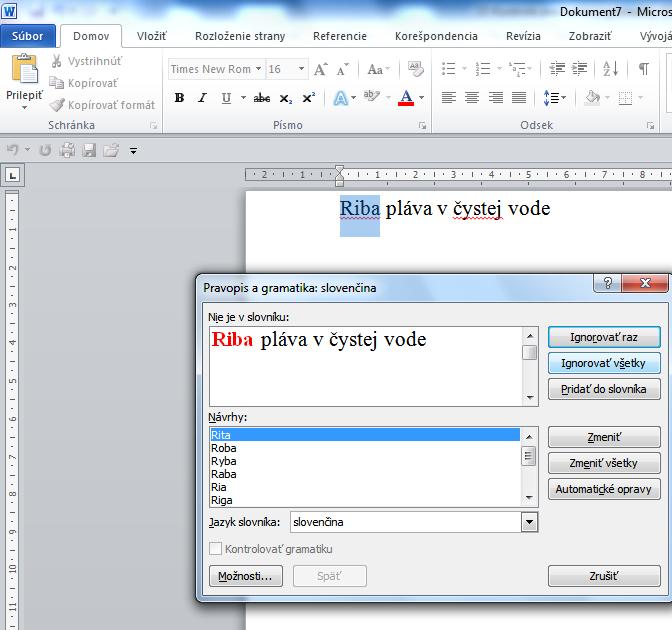Screen dimensions: 672x630
Task: Click the Sort A-Z icon
Action: 610,69
